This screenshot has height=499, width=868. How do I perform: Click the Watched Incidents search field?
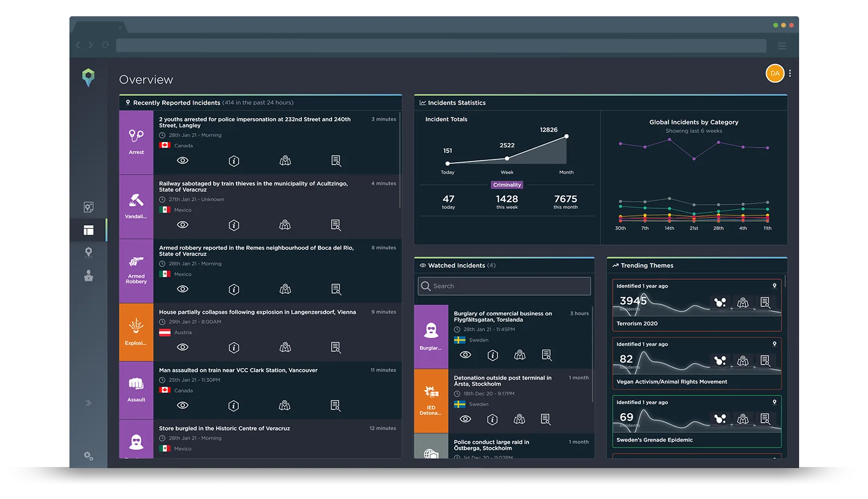[504, 286]
